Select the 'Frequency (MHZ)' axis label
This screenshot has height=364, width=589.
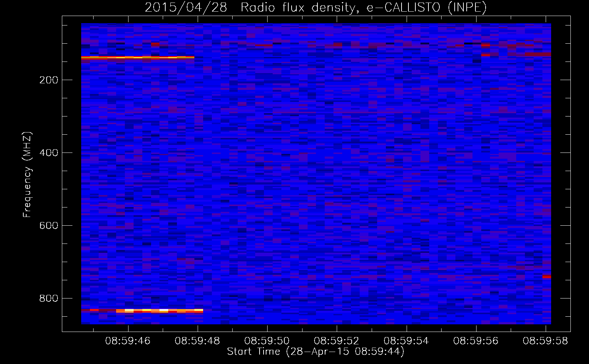point(27,175)
